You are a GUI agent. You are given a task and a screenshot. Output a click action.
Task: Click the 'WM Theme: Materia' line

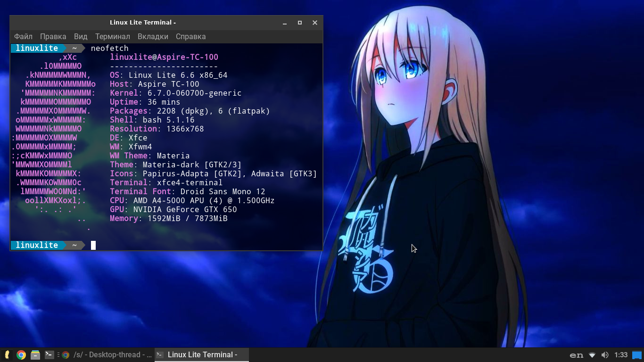coord(150,156)
